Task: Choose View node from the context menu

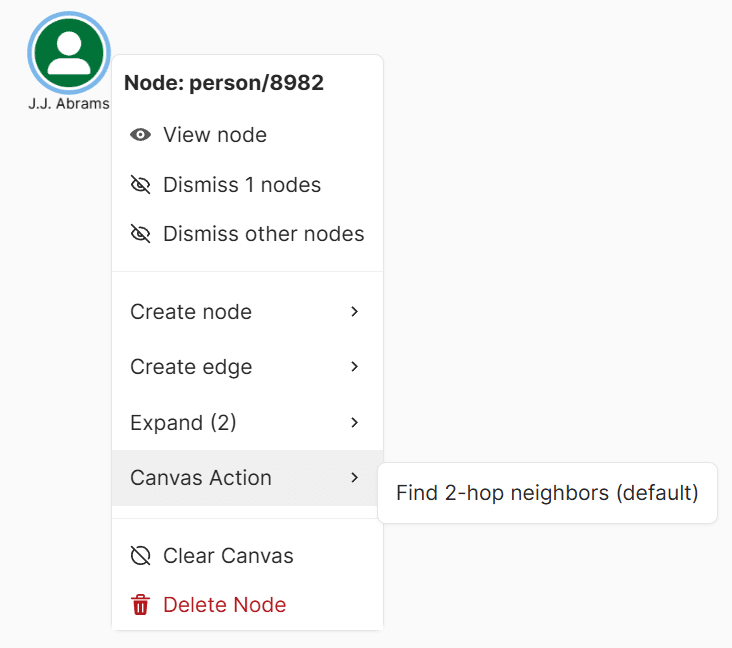Action: click(247, 135)
